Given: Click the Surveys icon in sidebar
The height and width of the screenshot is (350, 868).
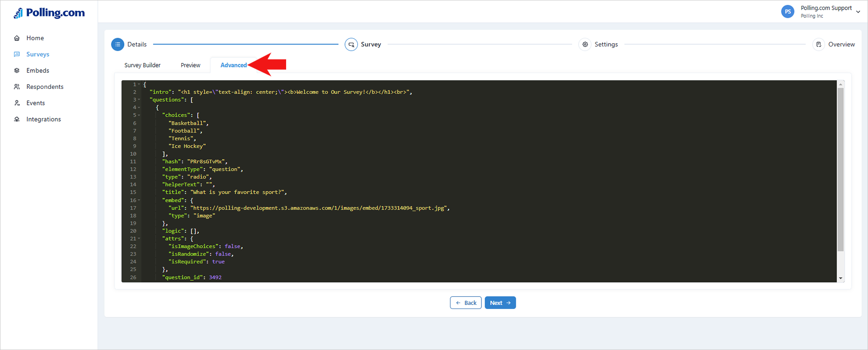Looking at the screenshot, I should point(17,54).
